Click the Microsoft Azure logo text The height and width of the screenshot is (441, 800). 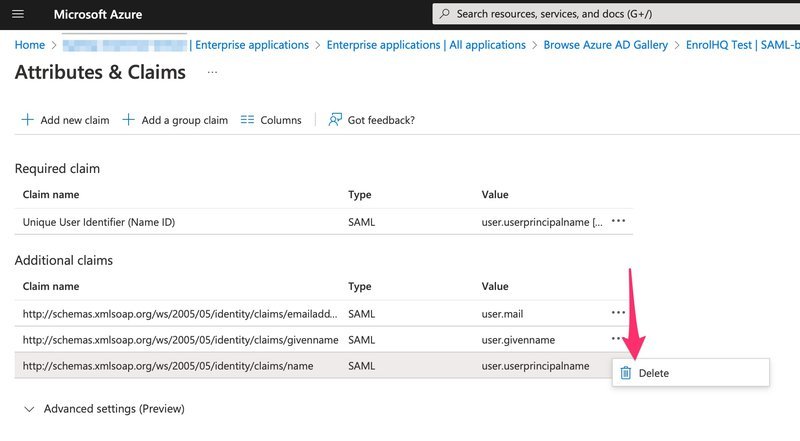coord(98,14)
